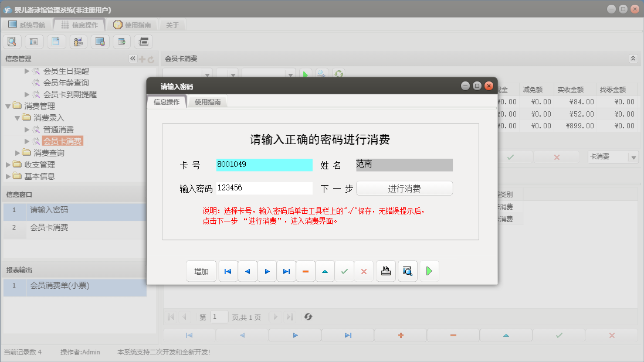Run the green play icon in the dialog toolbar
The height and width of the screenshot is (362, 644).
click(x=428, y=271)
